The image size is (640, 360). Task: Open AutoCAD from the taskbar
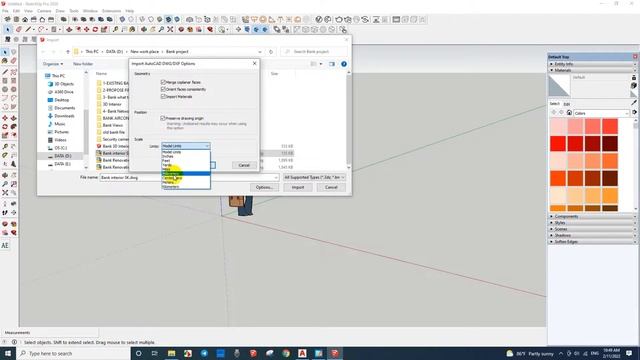click(x=302, y=353)
